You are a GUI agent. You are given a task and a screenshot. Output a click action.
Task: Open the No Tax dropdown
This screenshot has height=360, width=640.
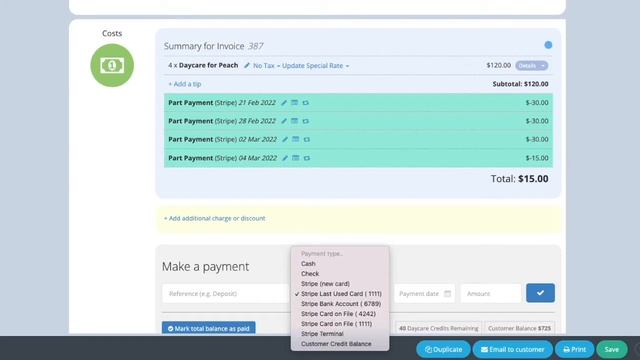coord(266,66)
